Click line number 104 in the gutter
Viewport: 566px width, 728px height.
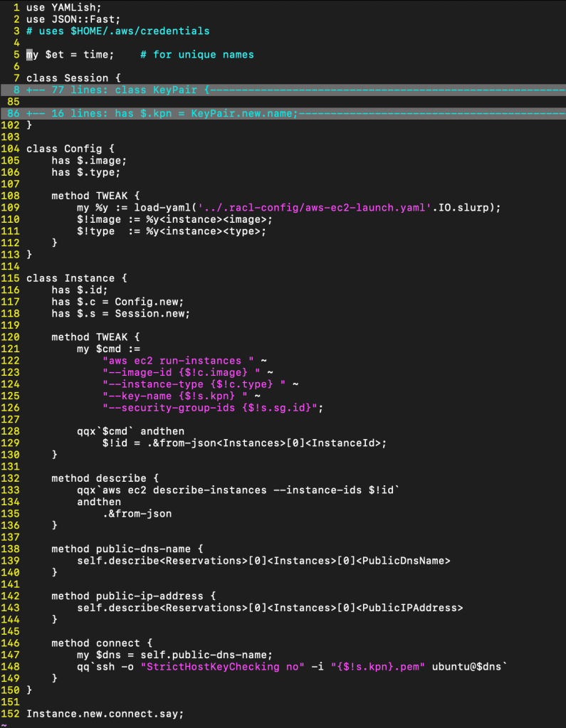(x=11, y=149)
